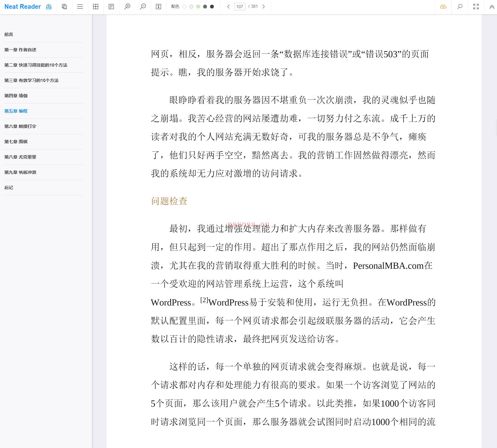The height and width of the screenshot is (448, 497).
Task: Open the search magnifier icon
Action: [460, 7]
